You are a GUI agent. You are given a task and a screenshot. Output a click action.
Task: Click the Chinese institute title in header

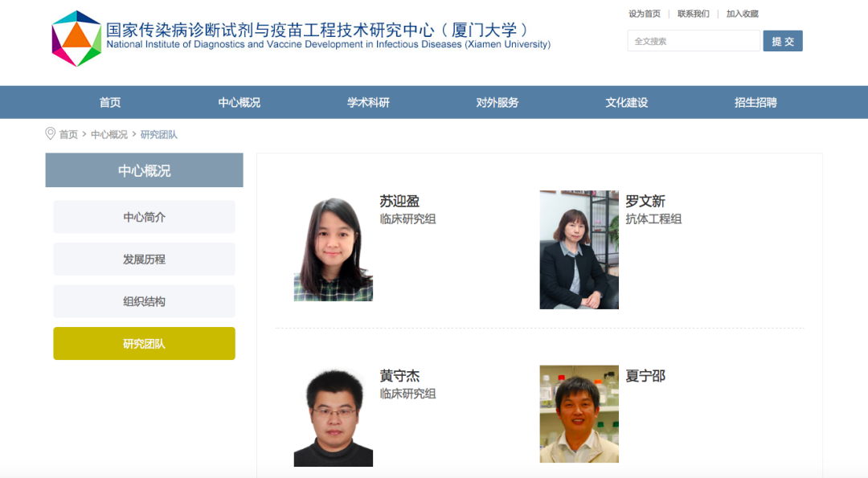tap(317, 29)
